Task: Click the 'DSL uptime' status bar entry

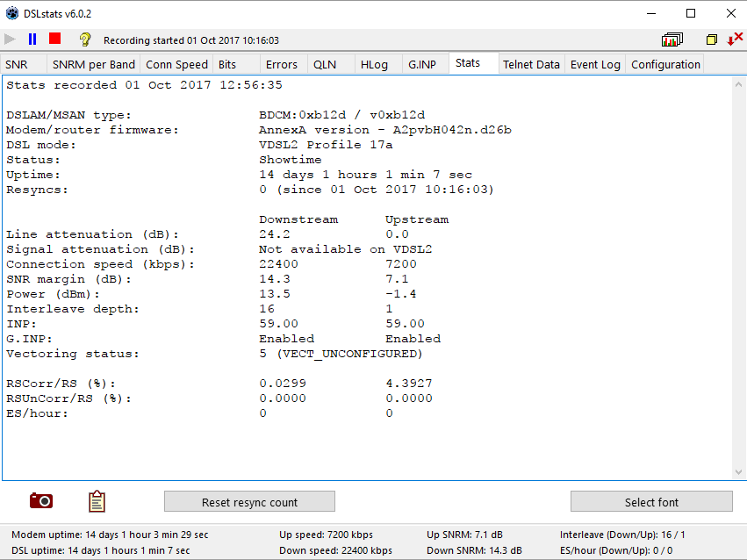Action: click(x=101, y=550)
